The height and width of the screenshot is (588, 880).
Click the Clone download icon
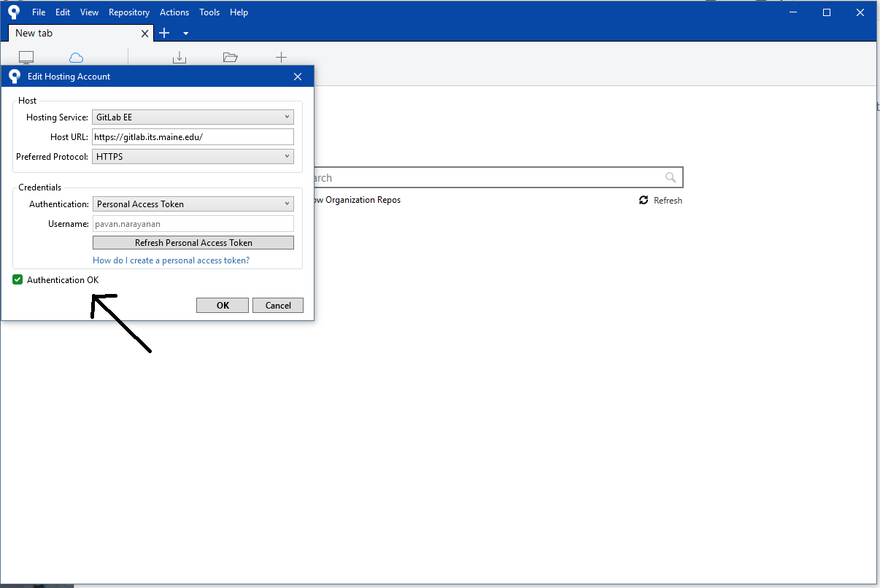point(180,58)
